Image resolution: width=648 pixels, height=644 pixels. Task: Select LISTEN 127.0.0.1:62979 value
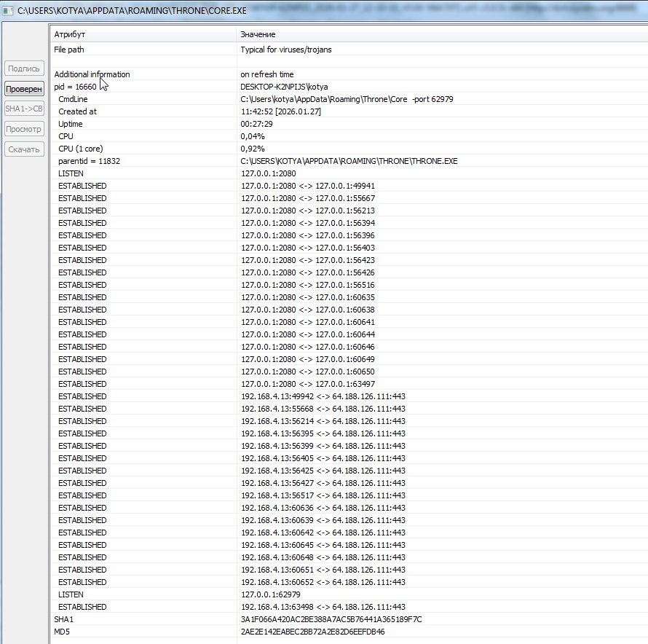click(271, 595)
